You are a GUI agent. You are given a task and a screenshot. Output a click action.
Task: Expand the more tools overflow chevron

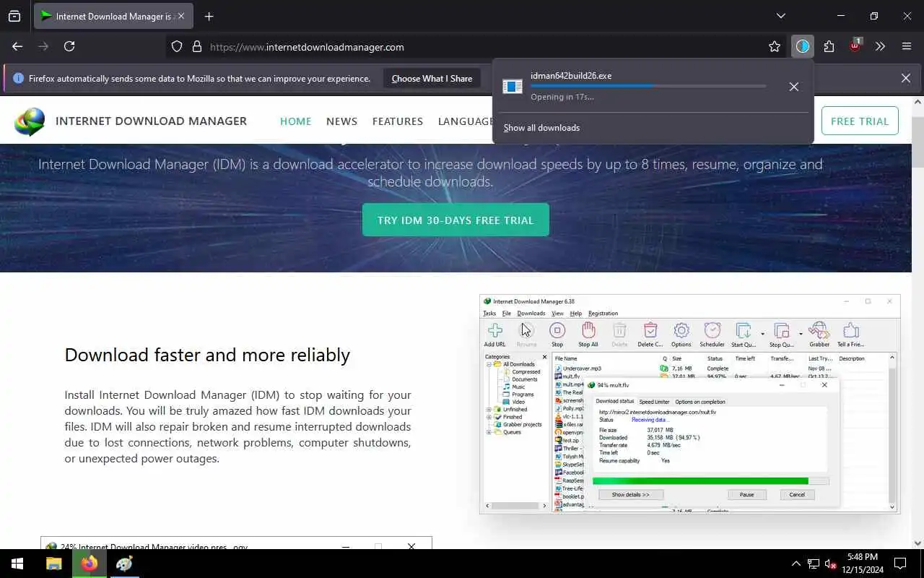pyautogui.click(x=880, y=47)
